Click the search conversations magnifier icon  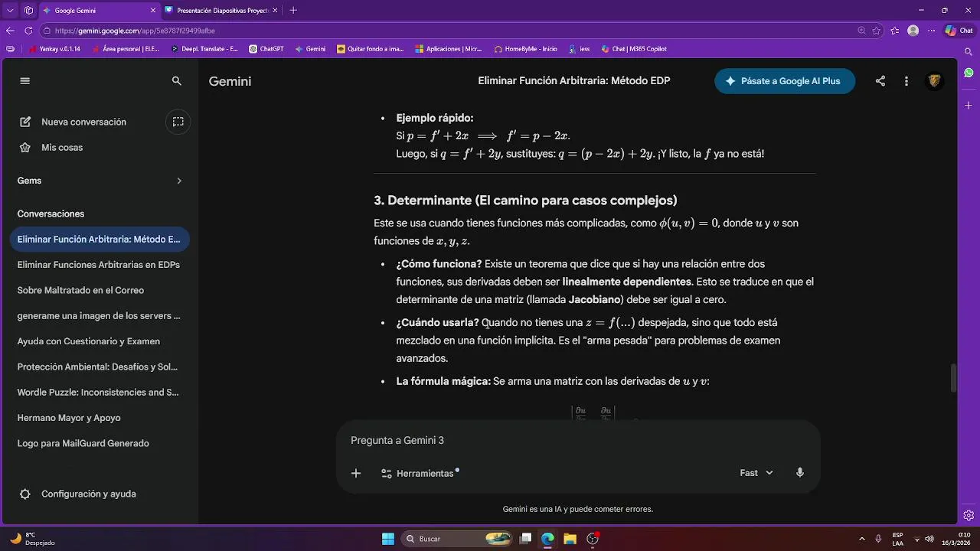(x=177, y=81)
